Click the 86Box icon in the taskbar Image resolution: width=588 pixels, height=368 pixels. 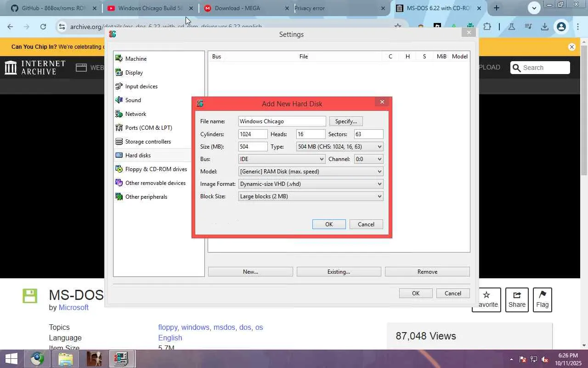(x=121, y=359)
